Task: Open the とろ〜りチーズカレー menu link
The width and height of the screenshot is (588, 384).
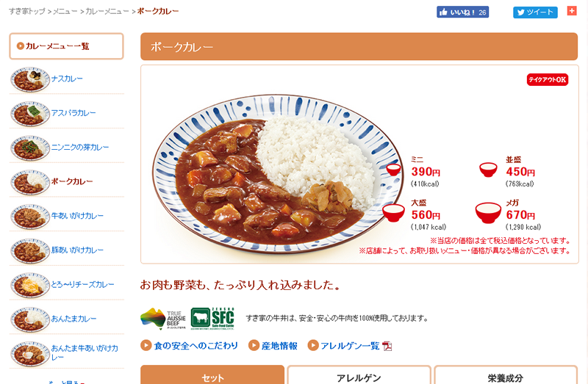Action: 82,284
